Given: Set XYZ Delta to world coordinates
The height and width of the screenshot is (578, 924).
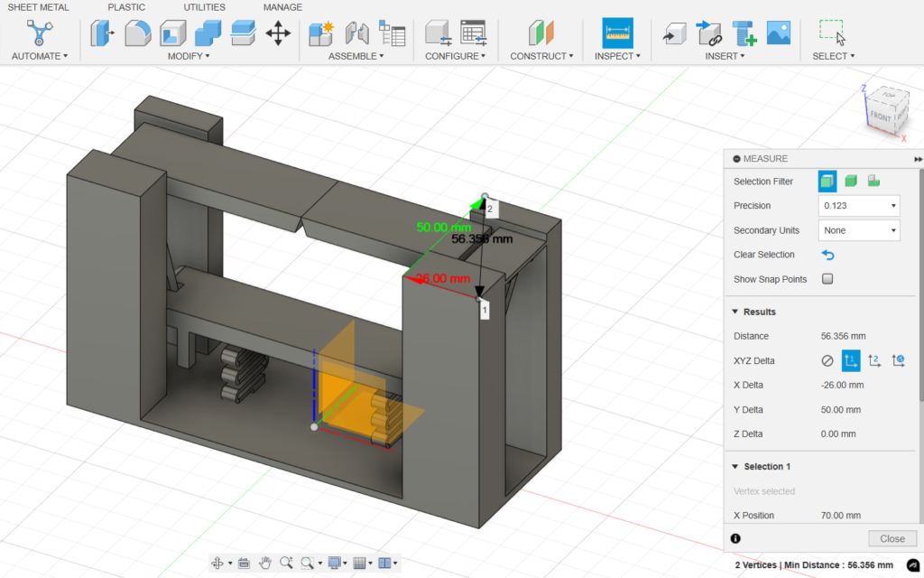Looking at the screenshot, I should [x=898, y=360].
